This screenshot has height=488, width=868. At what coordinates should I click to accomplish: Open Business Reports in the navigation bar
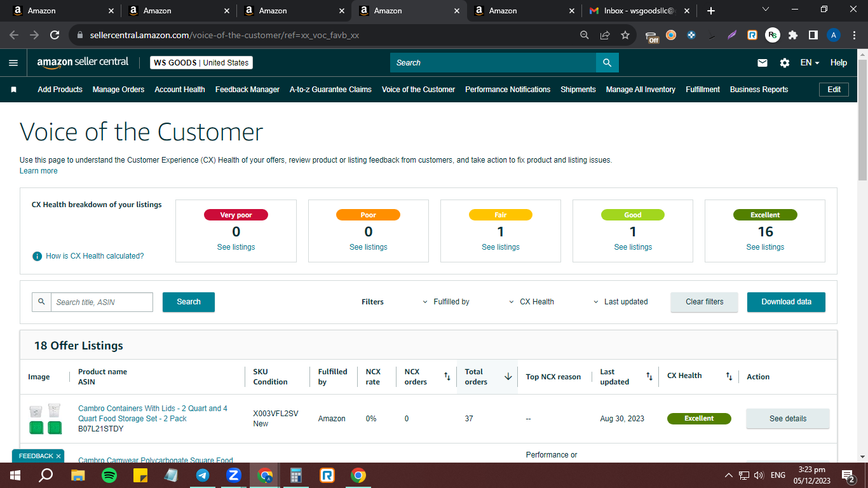(x=759, y=90)
